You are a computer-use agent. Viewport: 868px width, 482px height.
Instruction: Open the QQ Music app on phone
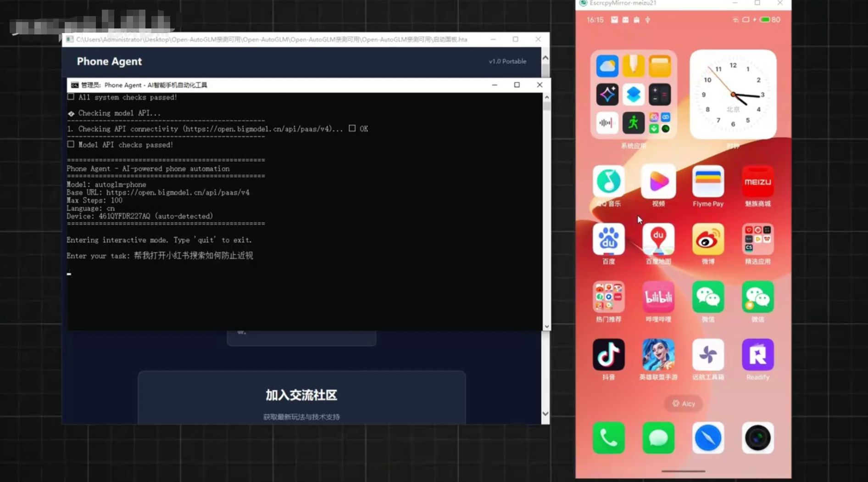(x=608, y=181)
